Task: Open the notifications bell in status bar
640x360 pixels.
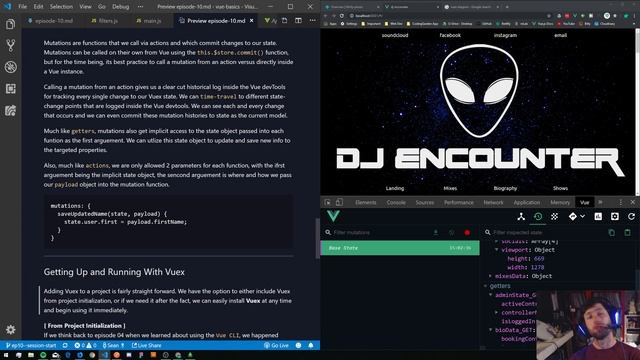Action: (311, 345)
